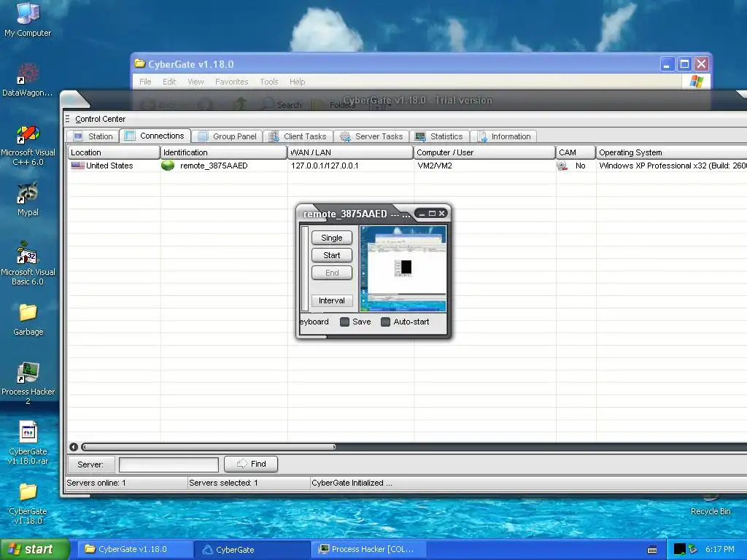Sort by Operating System column header

pyautogui.click(x=671, y=152)
